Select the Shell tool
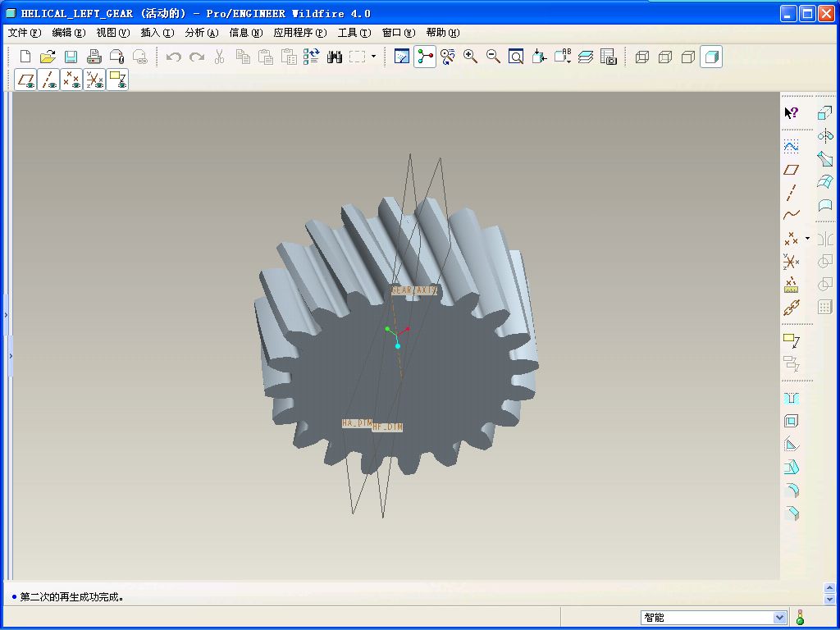Viewport: 840px width, 630px height. 792,421
